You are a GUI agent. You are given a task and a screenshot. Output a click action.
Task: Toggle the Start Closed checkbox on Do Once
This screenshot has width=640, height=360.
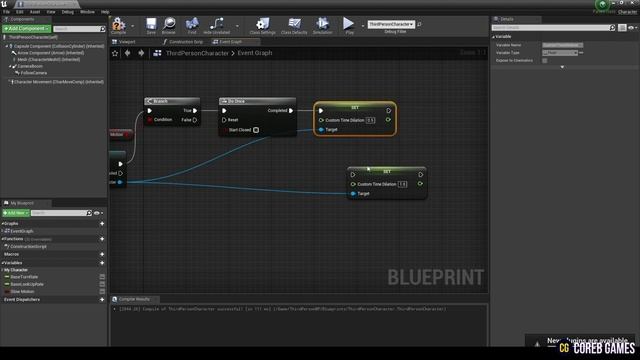click(x=256, y=130)
